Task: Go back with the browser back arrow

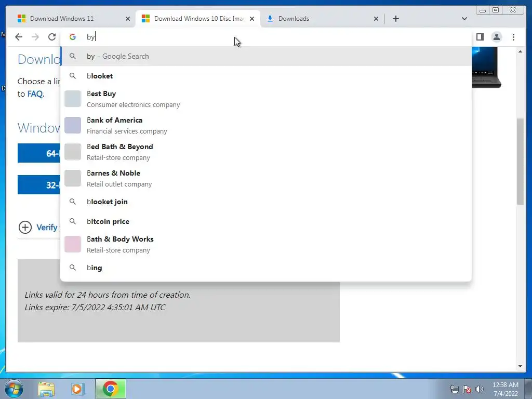Action: click(19, 37)
